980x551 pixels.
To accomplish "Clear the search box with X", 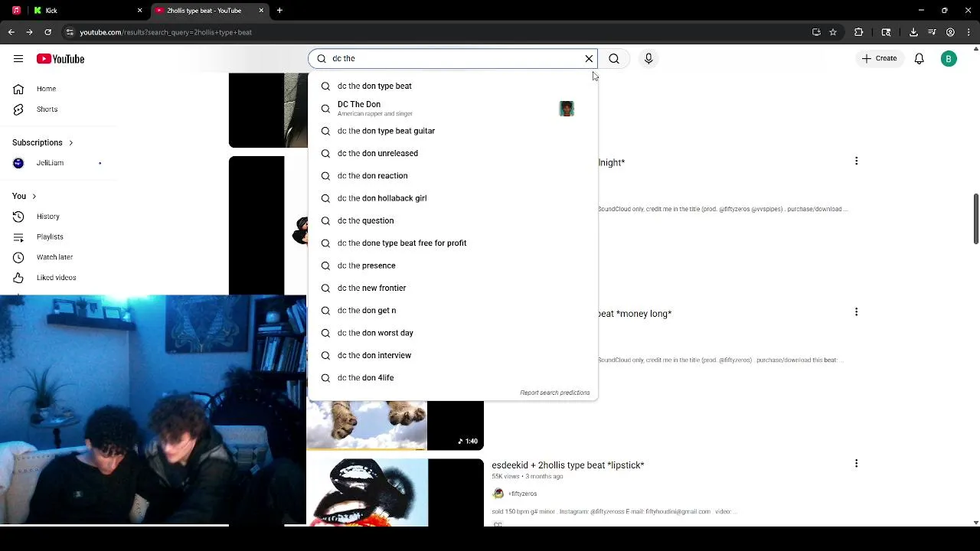I will click(x=589, y=59).
